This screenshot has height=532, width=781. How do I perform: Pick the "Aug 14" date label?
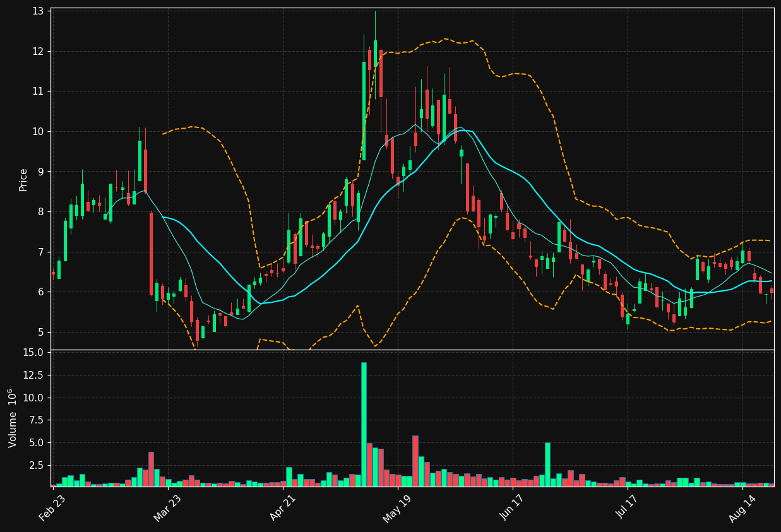click(x=742, y=508)
